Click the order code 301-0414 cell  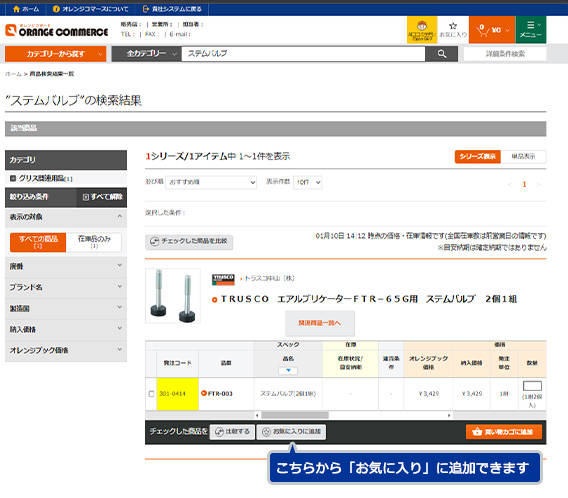pyautogui.click(x=178, y=394)
